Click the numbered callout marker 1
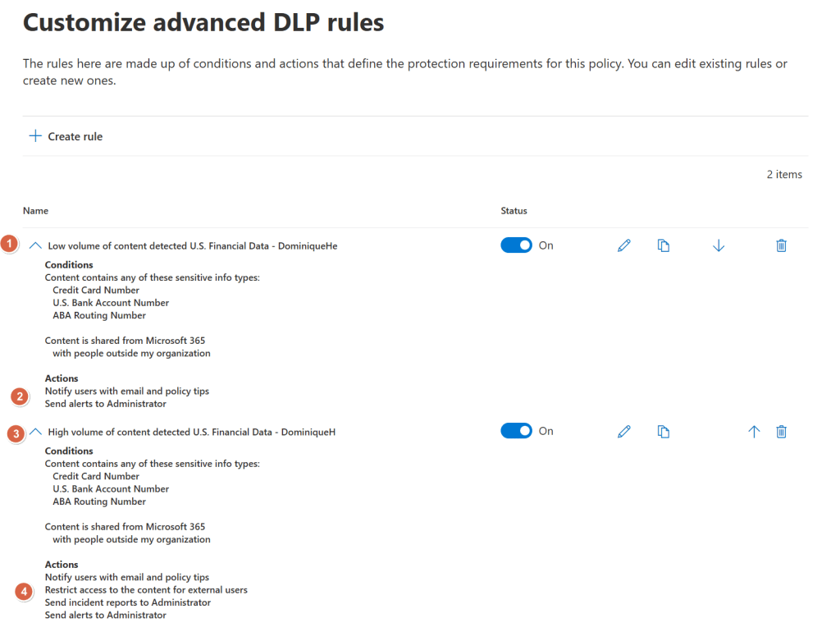 (10, 245)
